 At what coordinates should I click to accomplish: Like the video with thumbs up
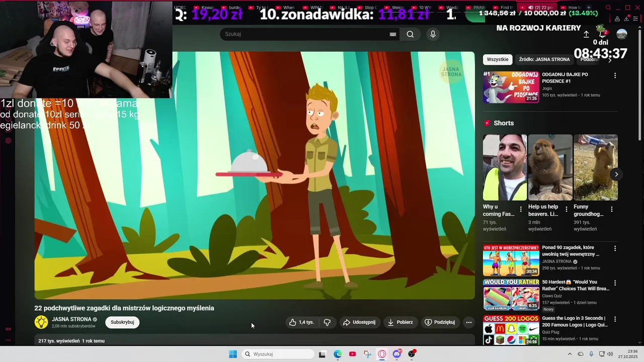(301, 322)
